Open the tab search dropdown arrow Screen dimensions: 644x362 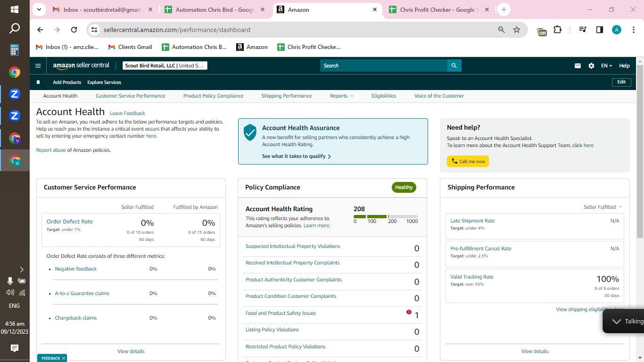click(x=39, y=9)
